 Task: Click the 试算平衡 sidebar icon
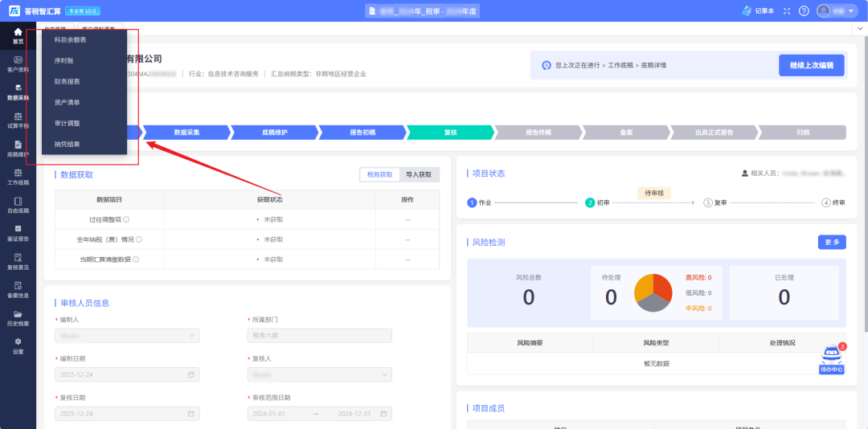tap(18, 120)
